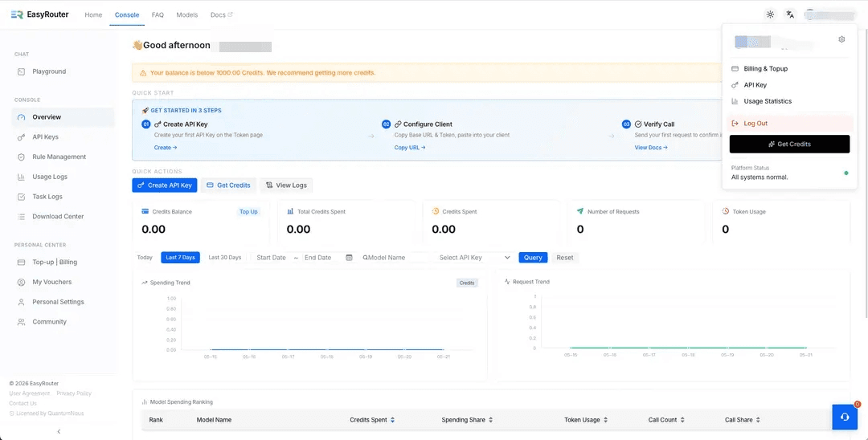The height and width of the screenshot is (440, 868).
Task: Click the black Get Credits button
Action: [x=789, y=144]
